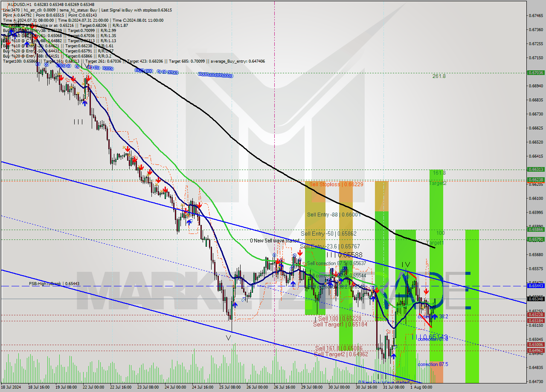Click the green 0.65791 price tag
Viewport: 546px width, 392px height.
click(x=536, y=239)
